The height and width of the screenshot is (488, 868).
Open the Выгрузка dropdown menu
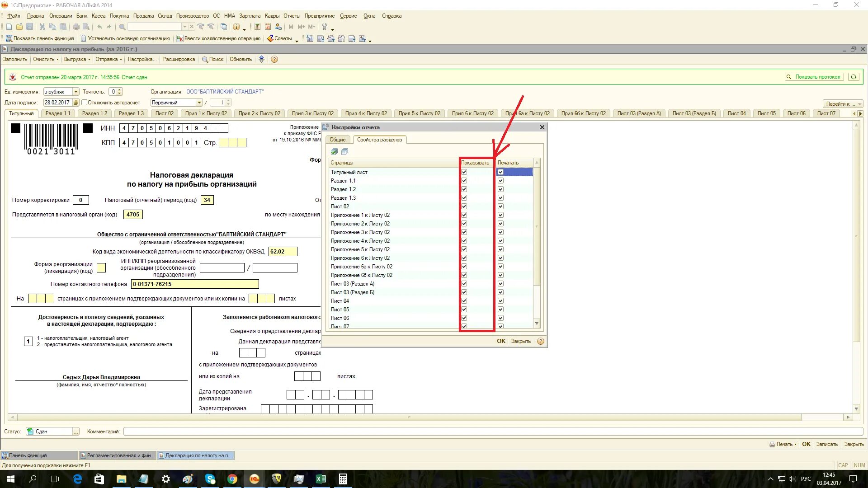point(77,60)
